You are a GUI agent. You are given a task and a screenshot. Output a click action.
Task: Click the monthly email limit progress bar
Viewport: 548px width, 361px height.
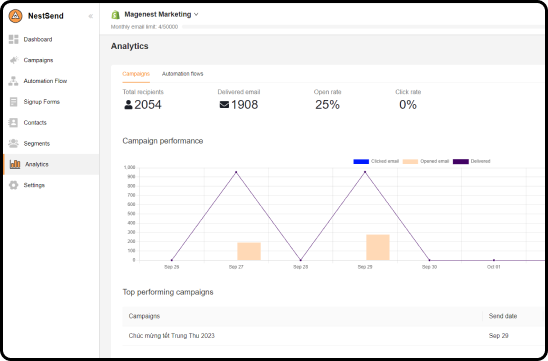point(363,27)
